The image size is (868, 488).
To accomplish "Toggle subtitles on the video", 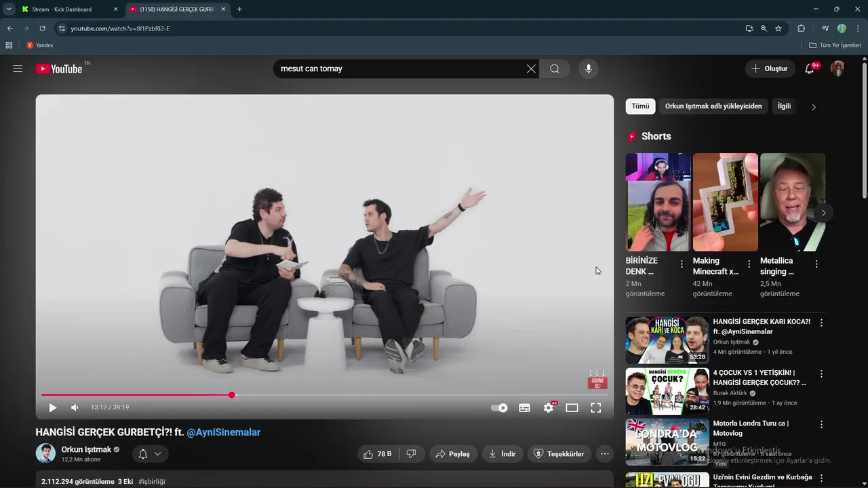I will coord(524,407).
